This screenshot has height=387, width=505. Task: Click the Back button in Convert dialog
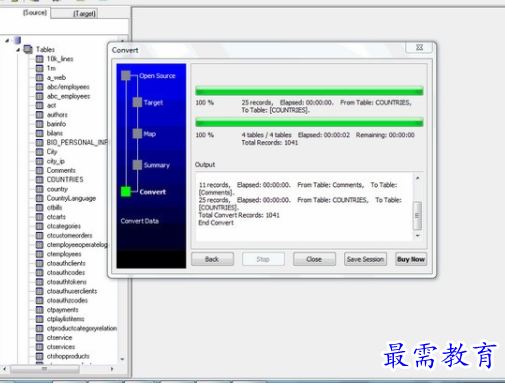(212, 259)
